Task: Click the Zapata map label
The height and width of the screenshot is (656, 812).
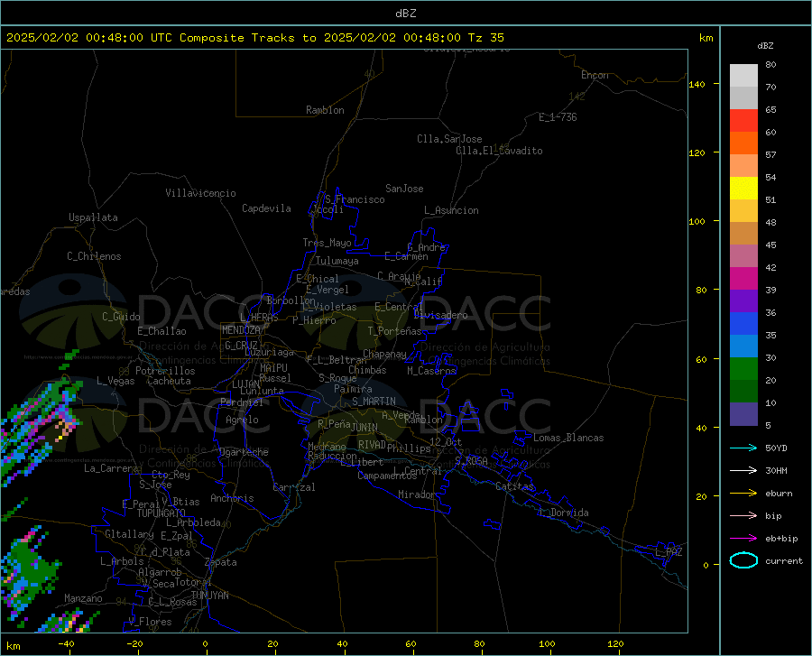Action: [x=221, y=562]
